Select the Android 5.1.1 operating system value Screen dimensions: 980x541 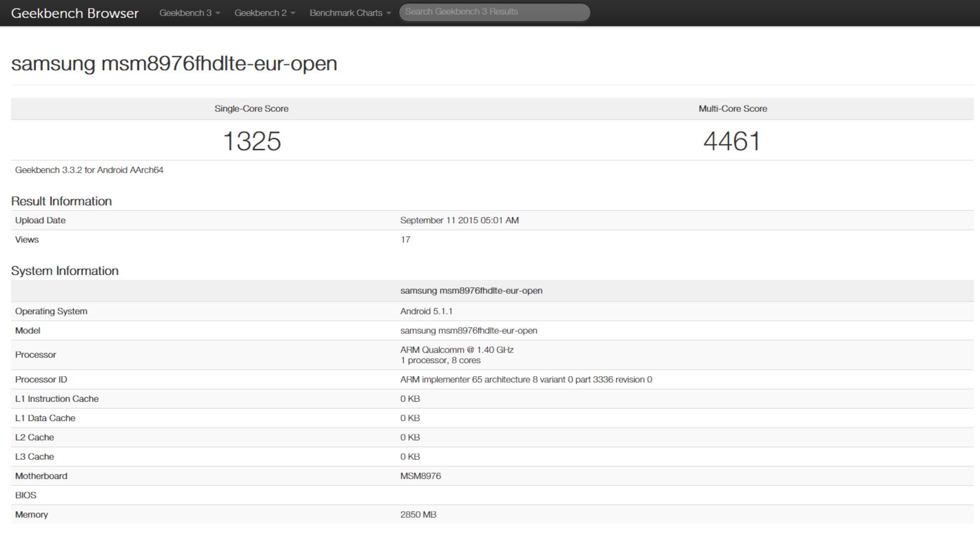click(x=426, y=311)
